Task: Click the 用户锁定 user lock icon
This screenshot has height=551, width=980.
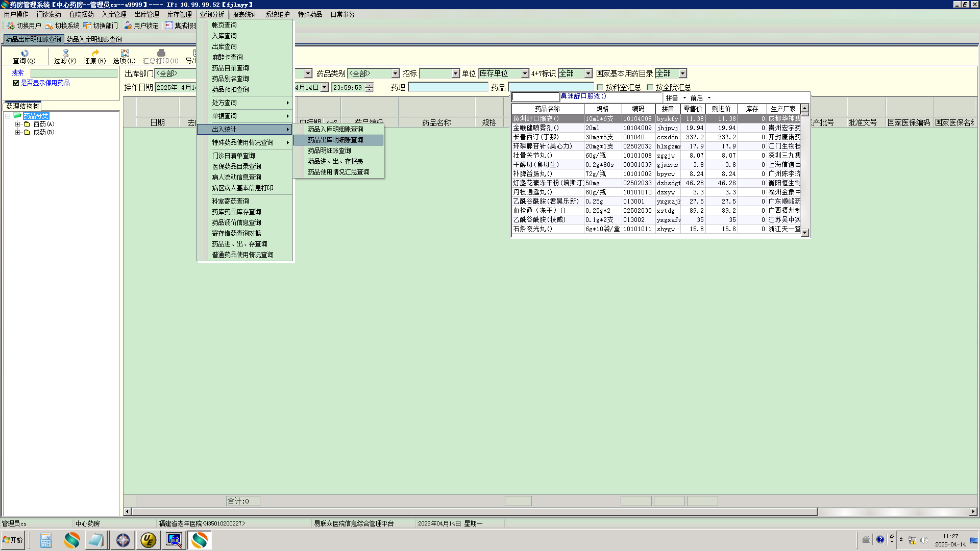Action: [128, 26]
